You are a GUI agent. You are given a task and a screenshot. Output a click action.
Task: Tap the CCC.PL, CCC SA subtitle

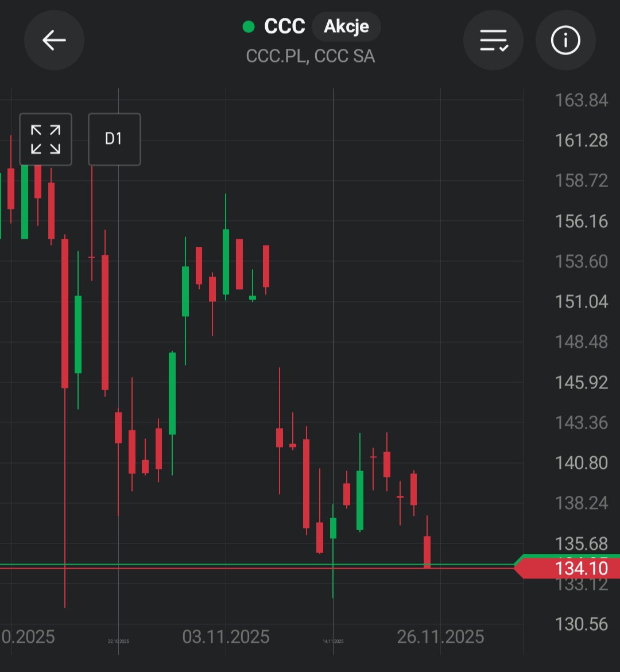(x=311, y=56)
